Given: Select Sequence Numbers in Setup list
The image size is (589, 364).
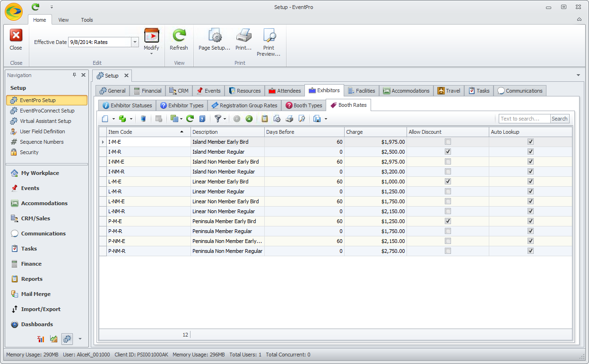Looking at the screenshot, I should click(x=42, y=142).
